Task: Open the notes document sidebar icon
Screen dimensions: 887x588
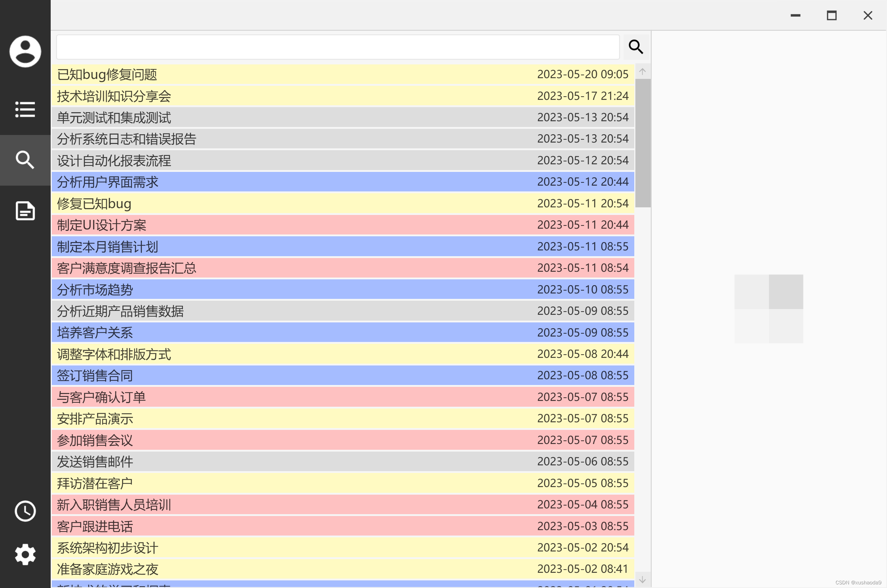Action: 25,210
